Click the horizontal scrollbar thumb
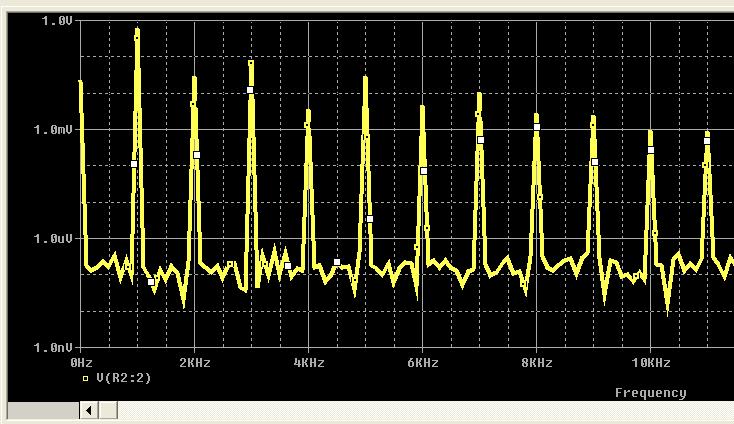The width and height of the screenshot is (734, 424). [x=108, y=410]
